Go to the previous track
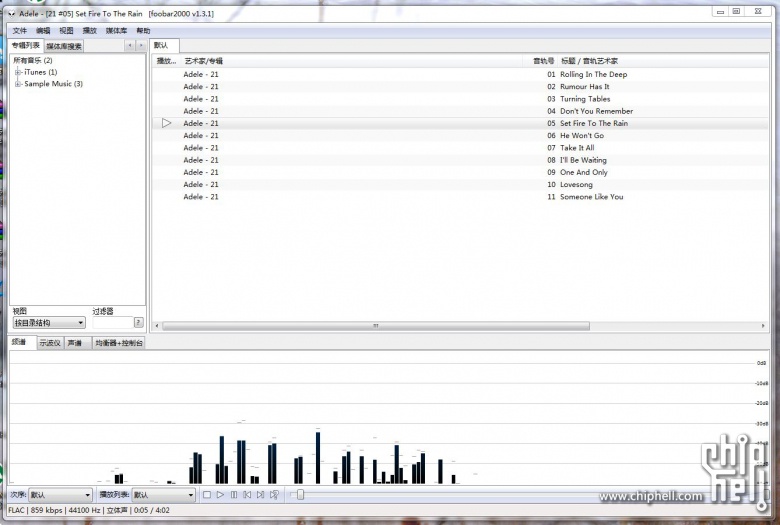This screenshot has width=780, height=525. (x=247, y=495)
